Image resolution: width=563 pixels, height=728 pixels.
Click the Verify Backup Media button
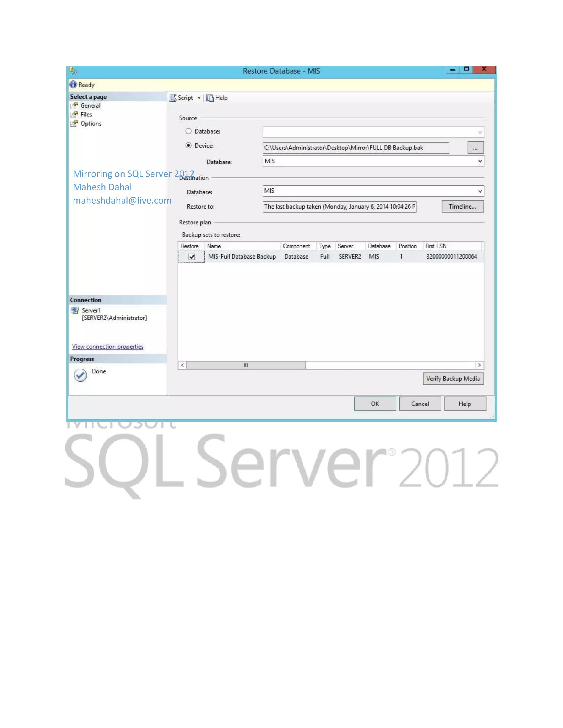[453, 379]
